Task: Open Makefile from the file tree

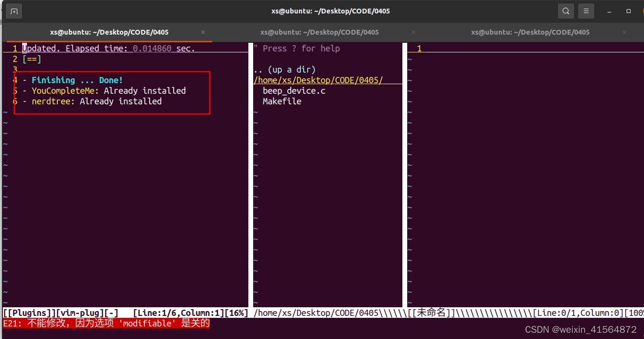Action: point(282,101)
